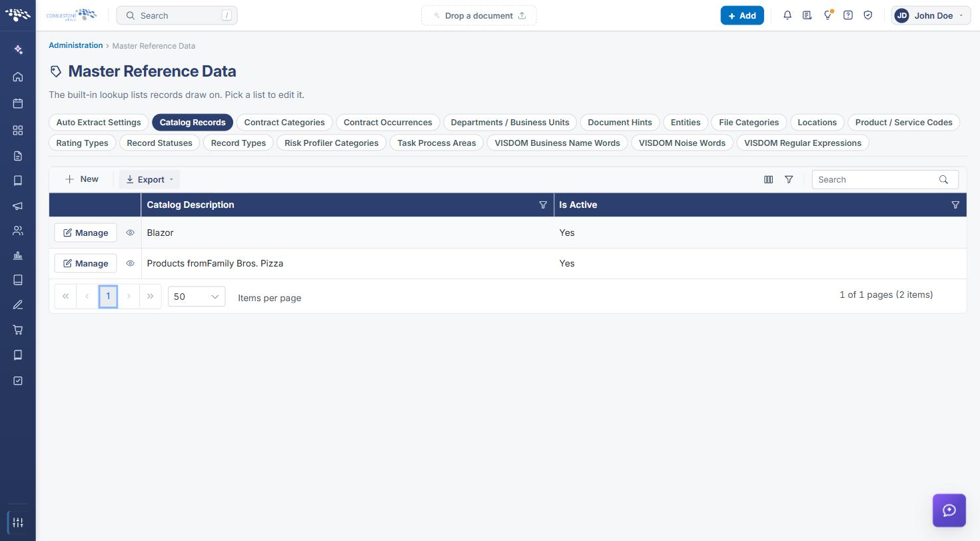Viewport: 980px width, 541px height.
Task: Select the File Categories tab
Action: (749, 123)
